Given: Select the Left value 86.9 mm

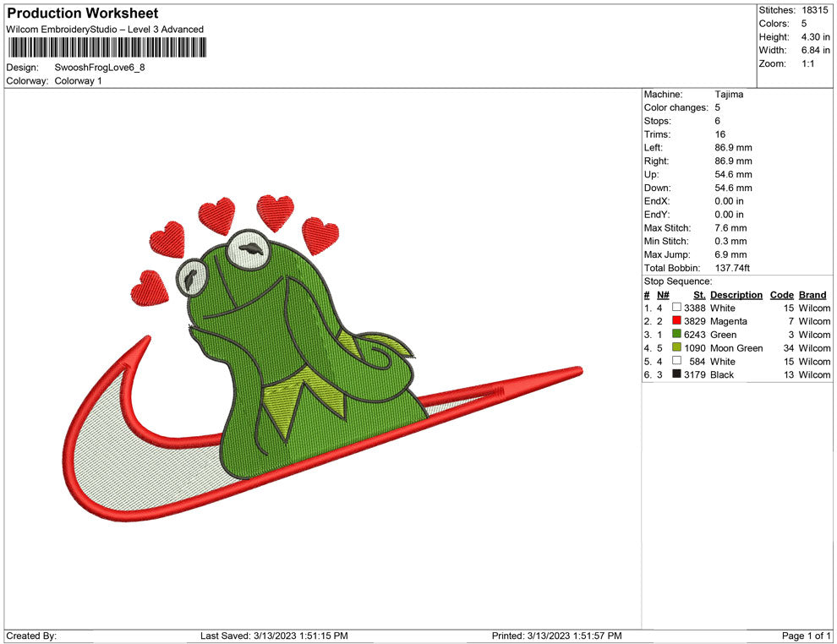Looking at the screenshot, I should (x=734, y=147).
